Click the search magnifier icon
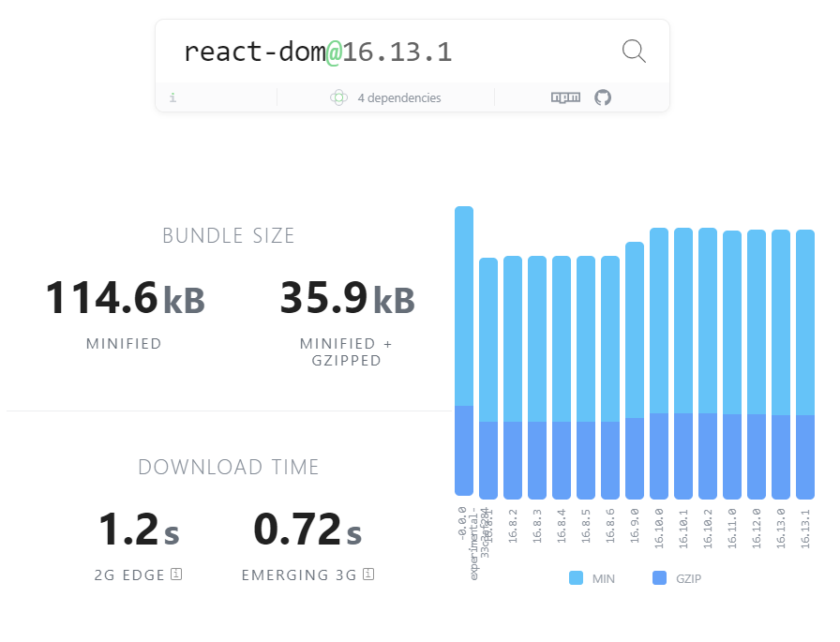840x642 pixels. (634, 52)
